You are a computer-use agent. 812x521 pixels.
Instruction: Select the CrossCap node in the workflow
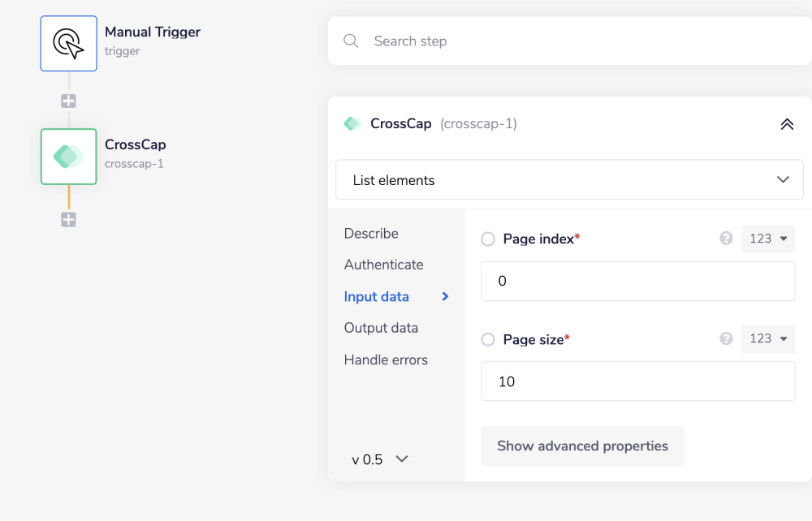(68, 157)
